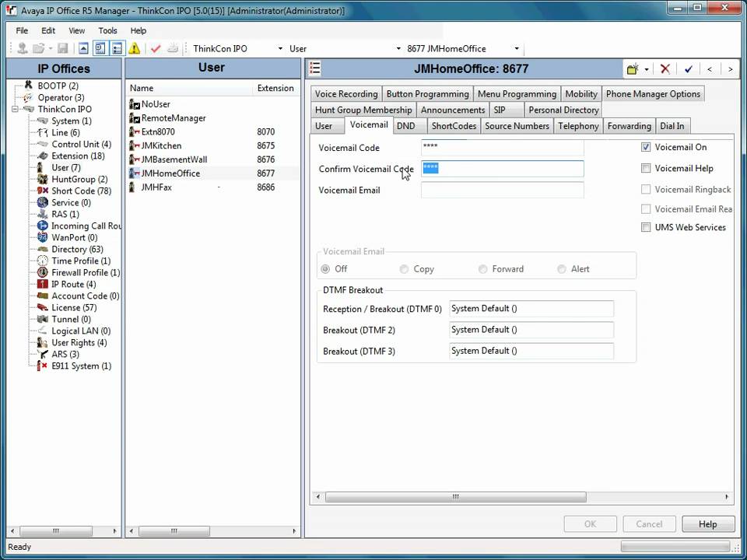Click the Cancel button
The width and height of the screenshot is (747, 560).
(x=649, y=523)
